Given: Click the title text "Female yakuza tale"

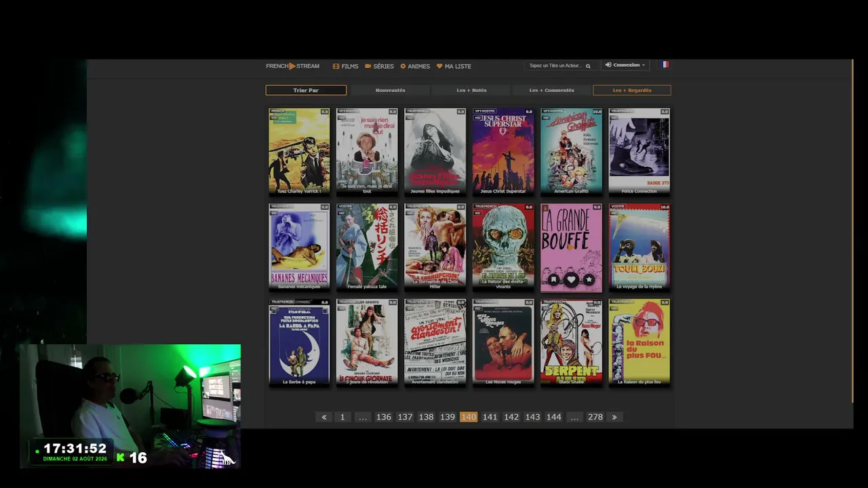Looking at the screenshot, I should (x=367, y=287).
